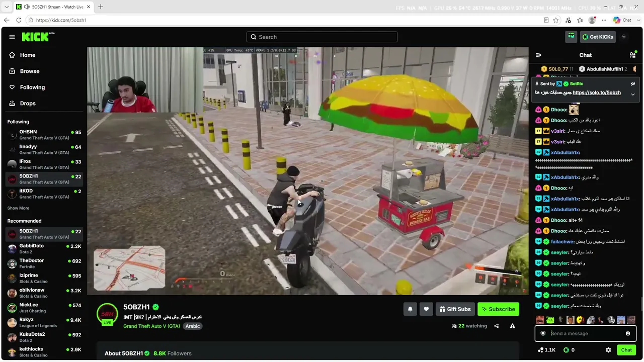Screen dimensions: 644x362
Task: Add page to browser favorites
Action: (x=556, y=20)
